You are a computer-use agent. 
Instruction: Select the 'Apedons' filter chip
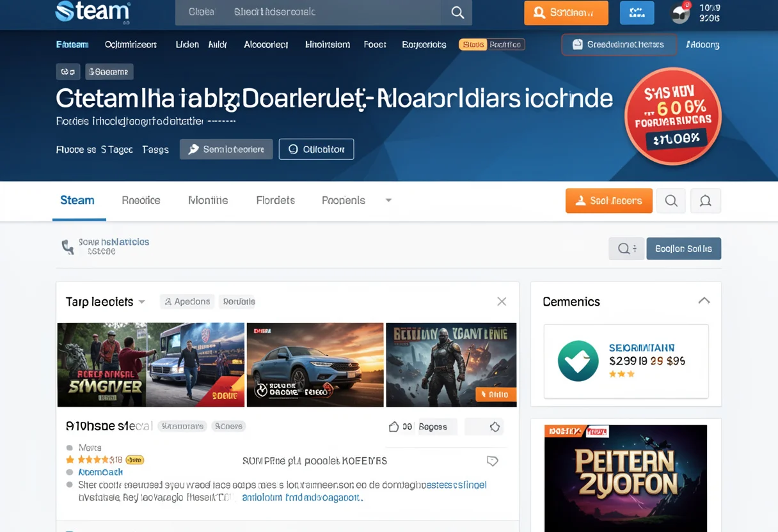click(x=187, y=302)
